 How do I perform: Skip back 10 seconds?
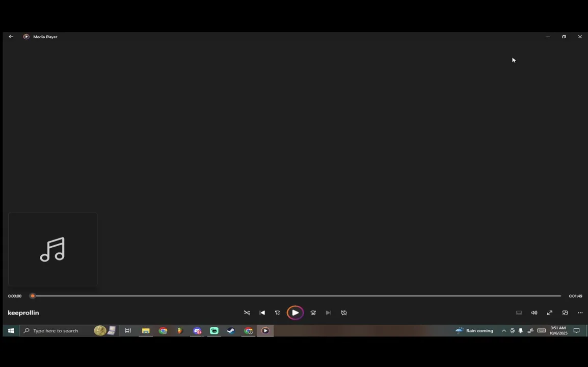click(x=278, y=312)
